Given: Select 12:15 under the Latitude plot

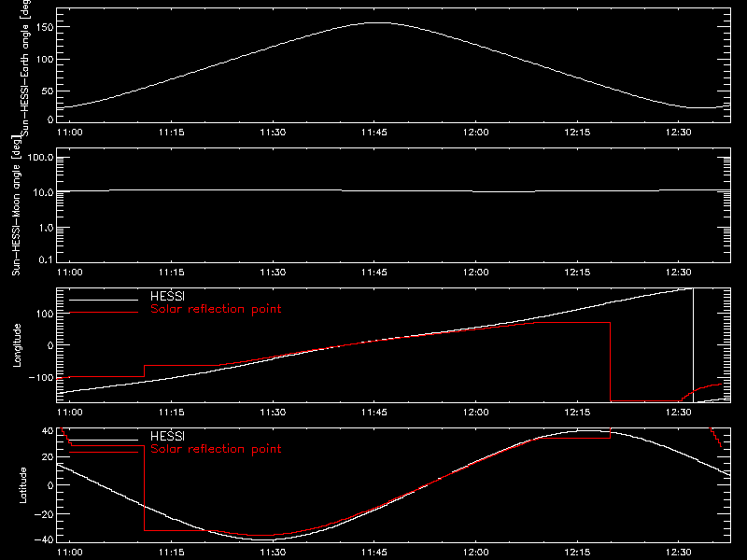Looking at the screenshot, I should click(x=577, y=553).
